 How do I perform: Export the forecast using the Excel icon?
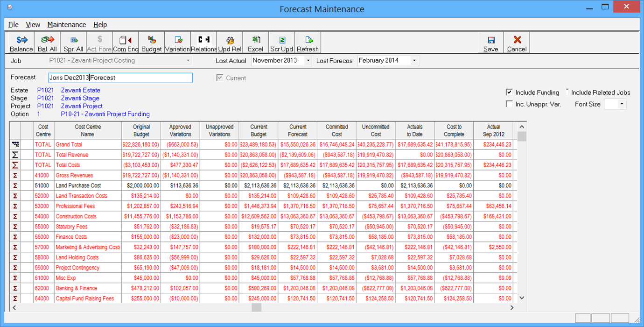(255, 43)
